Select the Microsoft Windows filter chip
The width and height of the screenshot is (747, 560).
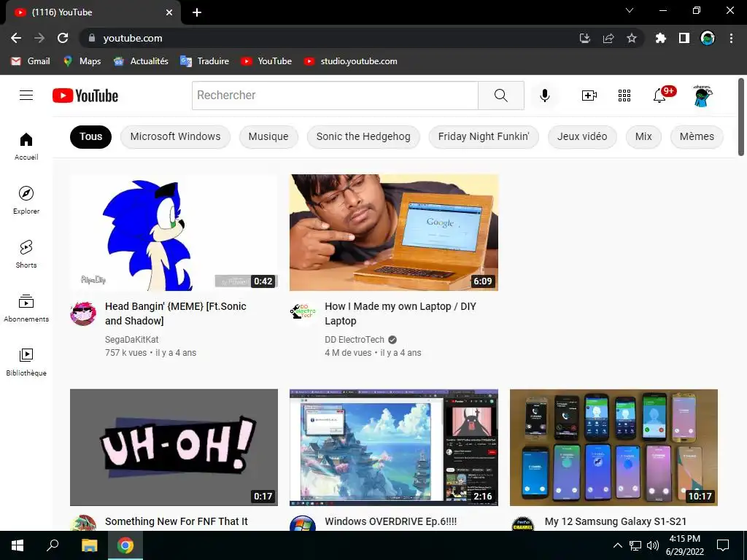175,136
